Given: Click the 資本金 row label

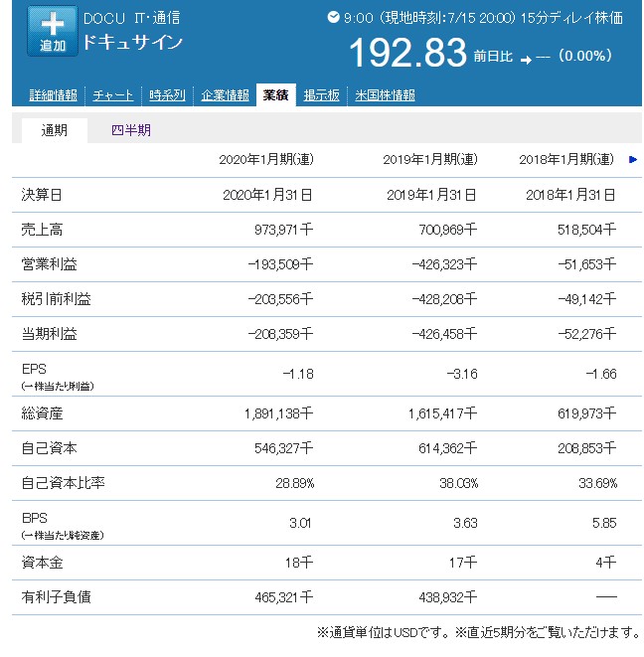Looking at the screenshot, I should pos(42,563).
